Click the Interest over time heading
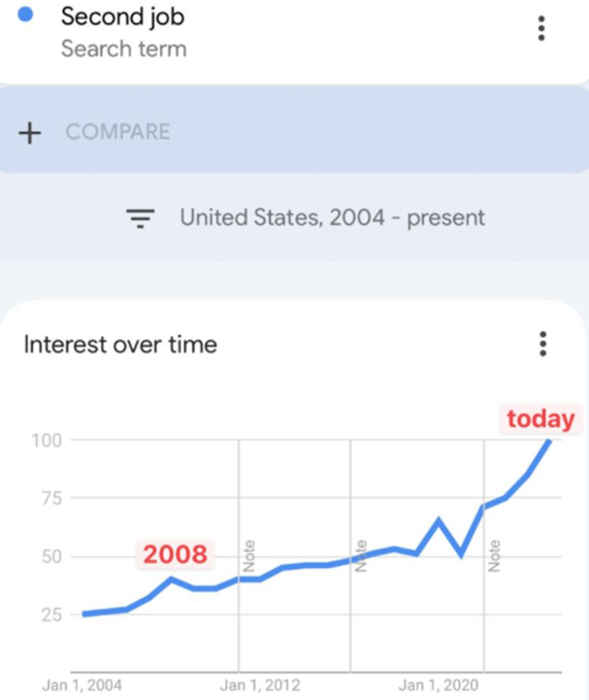The width and height of the screenshot is (589, 700). click(120, 345)
